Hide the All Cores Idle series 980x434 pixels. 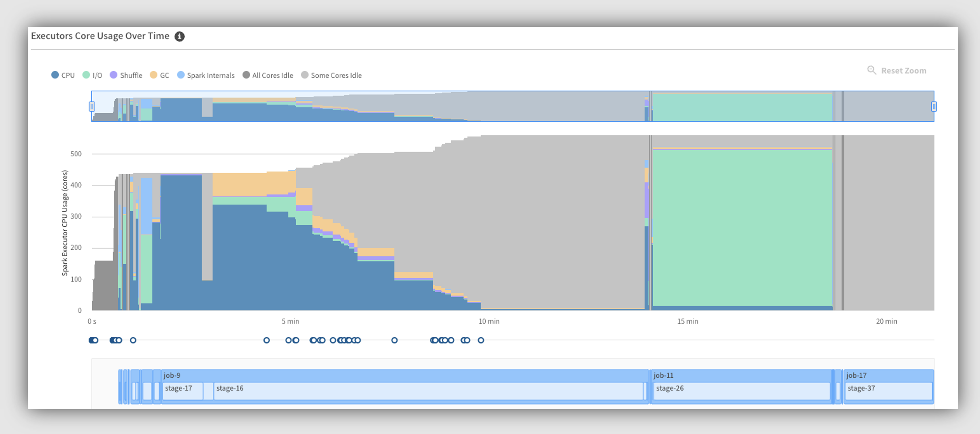268,75
